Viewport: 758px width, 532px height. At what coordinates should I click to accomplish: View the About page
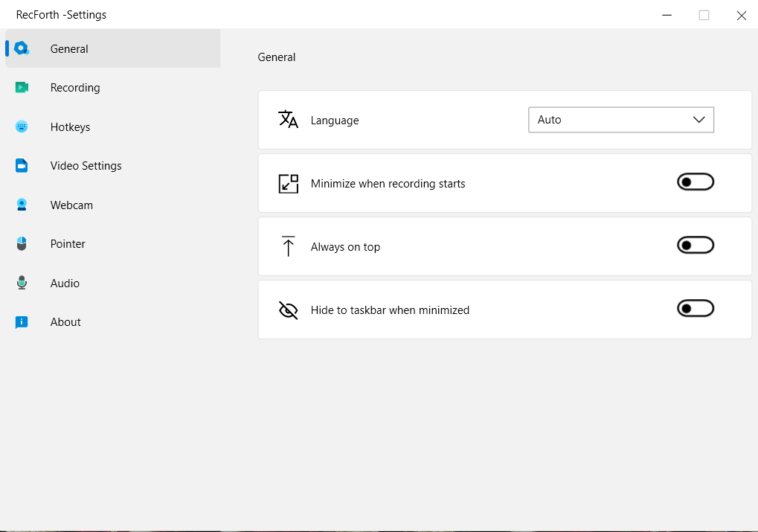[112, 322]
